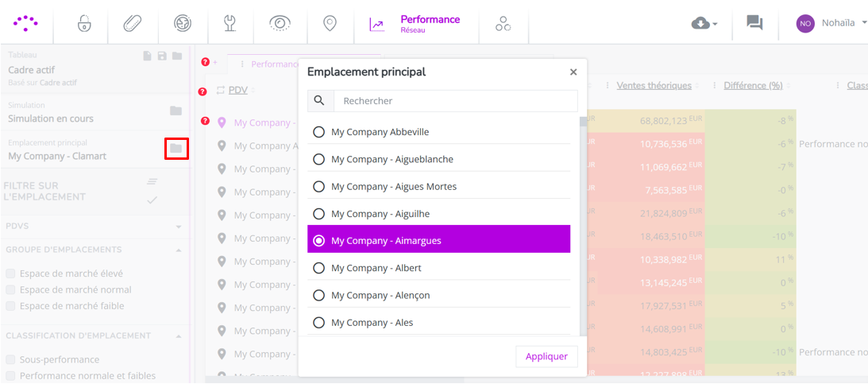
Task: Click the Appliquer button
Action: [546, 356]
